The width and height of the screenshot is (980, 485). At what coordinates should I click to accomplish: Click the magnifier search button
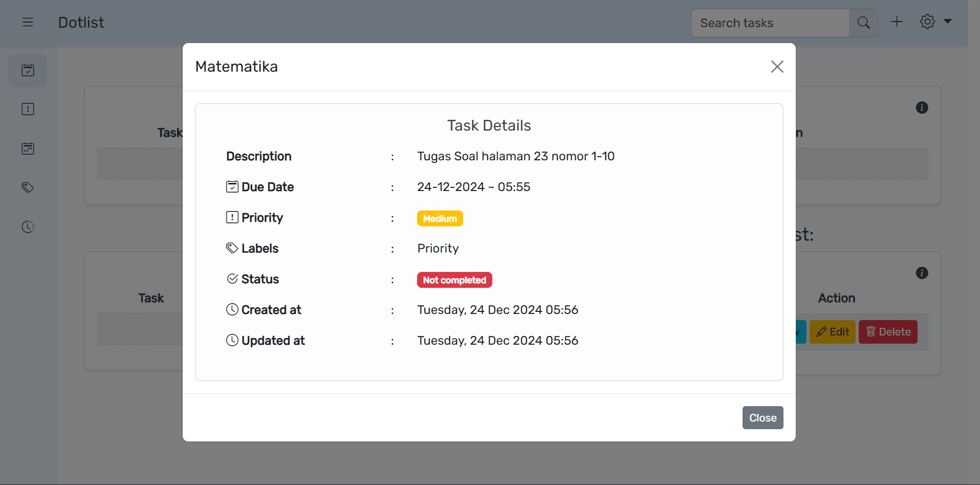coord(863,23)
